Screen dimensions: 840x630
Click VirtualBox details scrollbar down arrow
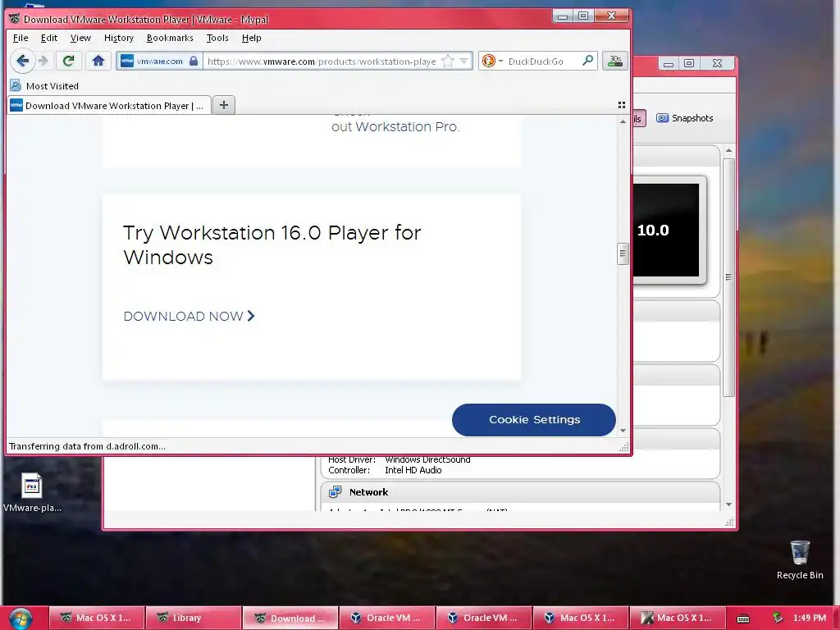pyautogui.click(x=728, y=504)
